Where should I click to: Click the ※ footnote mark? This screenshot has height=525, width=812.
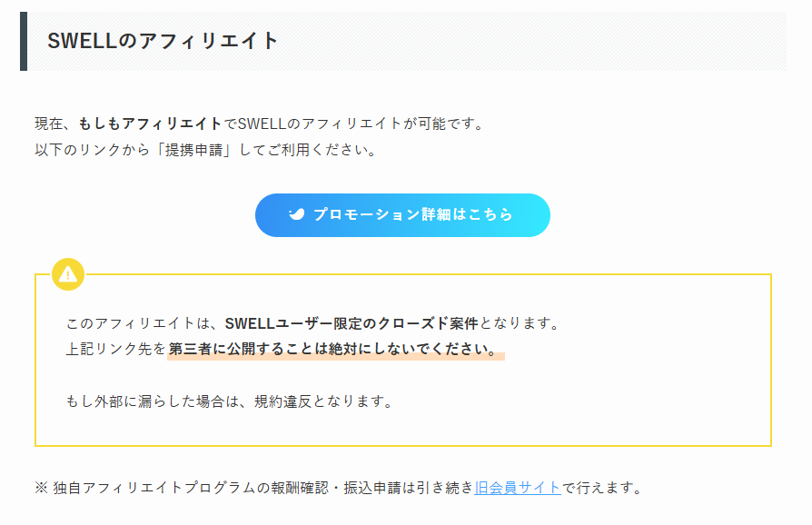41,488
